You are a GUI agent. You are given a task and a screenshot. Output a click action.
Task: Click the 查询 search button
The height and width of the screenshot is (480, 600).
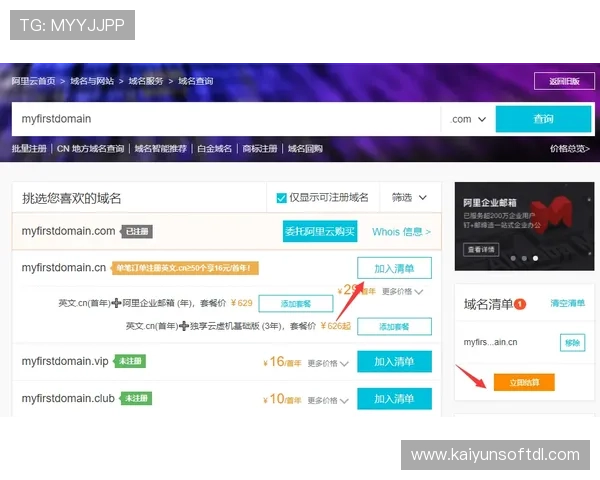pyautogui.click(x=543, y=119)
